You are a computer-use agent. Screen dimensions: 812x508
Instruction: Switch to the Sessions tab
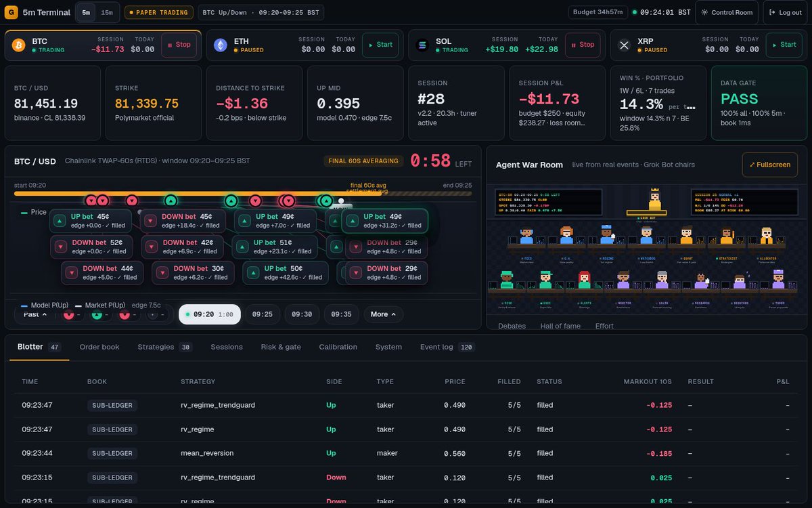[x=227, y=347]
